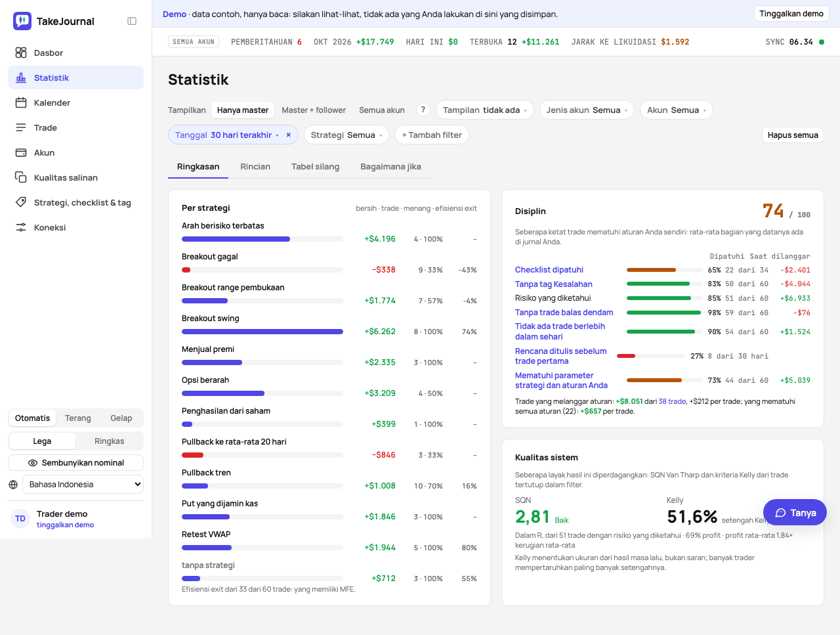Open Strategi, checklist & tag page
Image resolution: width=840 pixels, height=635 pixels.
(75, 202)
